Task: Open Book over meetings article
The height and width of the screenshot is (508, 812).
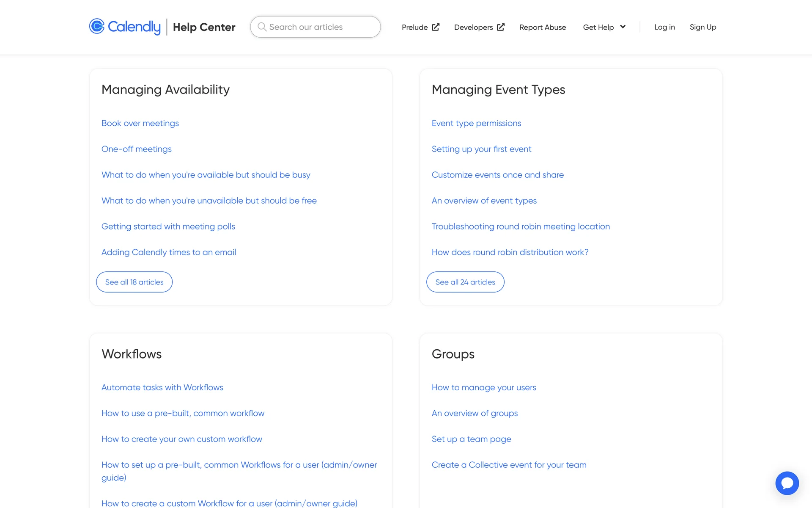Action: tap(140, 123)
